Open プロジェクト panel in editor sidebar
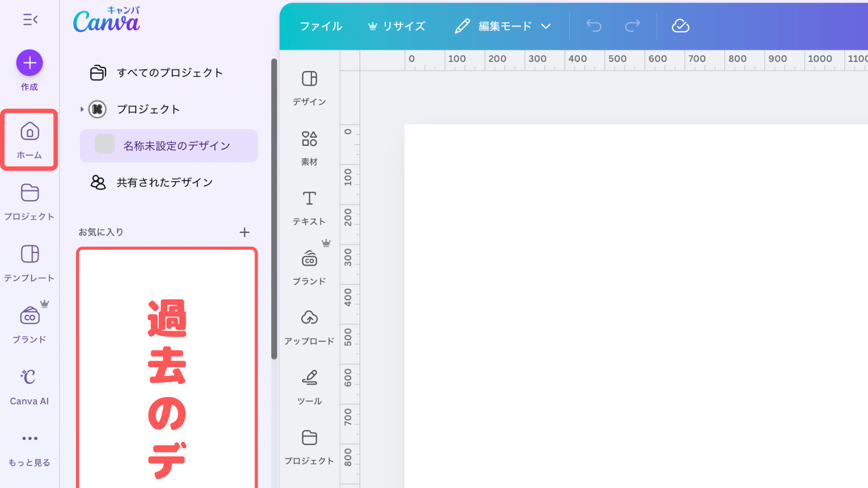The image size is (868, 488). coord(310,447)
